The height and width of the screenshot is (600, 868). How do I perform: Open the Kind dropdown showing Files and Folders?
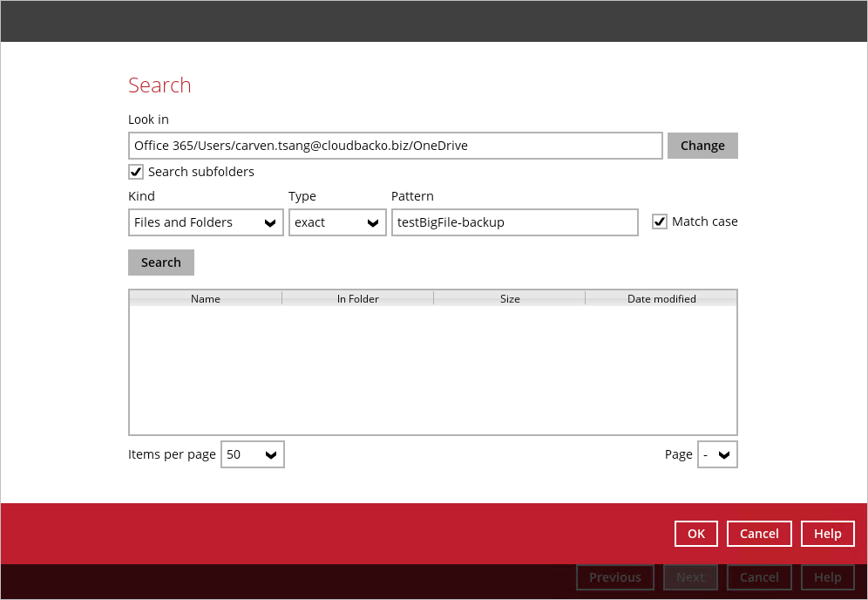tap(206, 222)
